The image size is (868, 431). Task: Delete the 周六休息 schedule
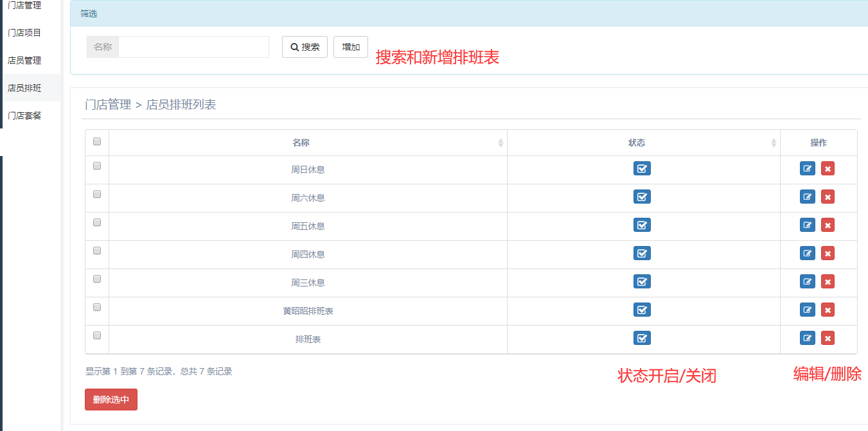(828, 197)
